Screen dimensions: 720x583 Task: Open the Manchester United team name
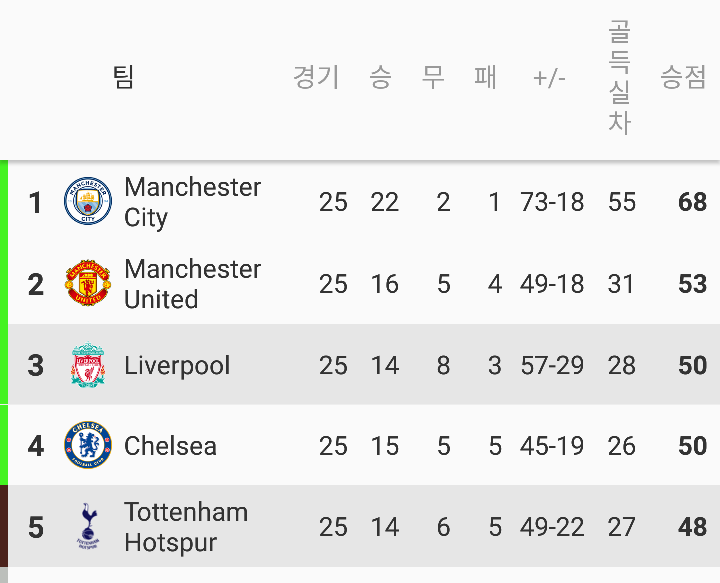pos(192,284)
